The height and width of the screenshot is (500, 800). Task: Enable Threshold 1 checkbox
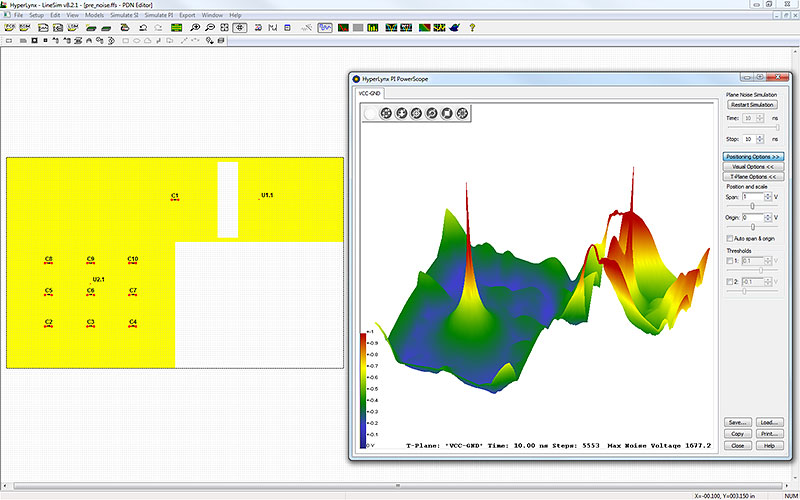click(x=729, y=260)
